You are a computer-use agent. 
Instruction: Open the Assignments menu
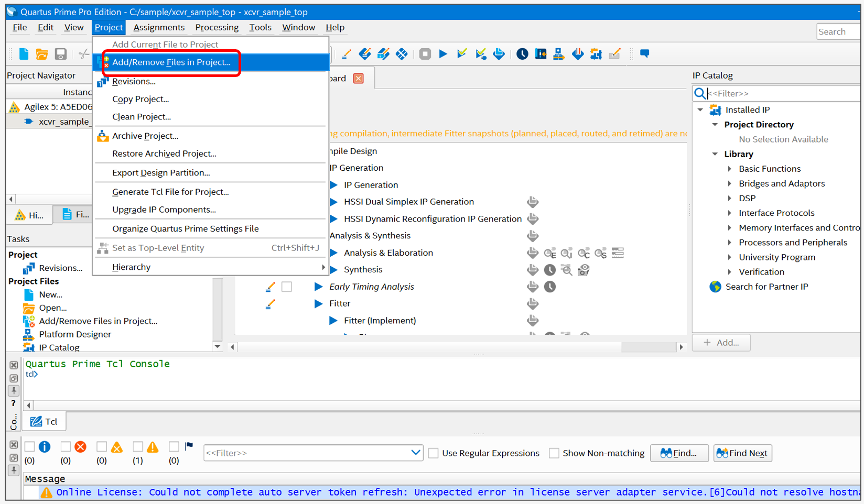point(159,27)
